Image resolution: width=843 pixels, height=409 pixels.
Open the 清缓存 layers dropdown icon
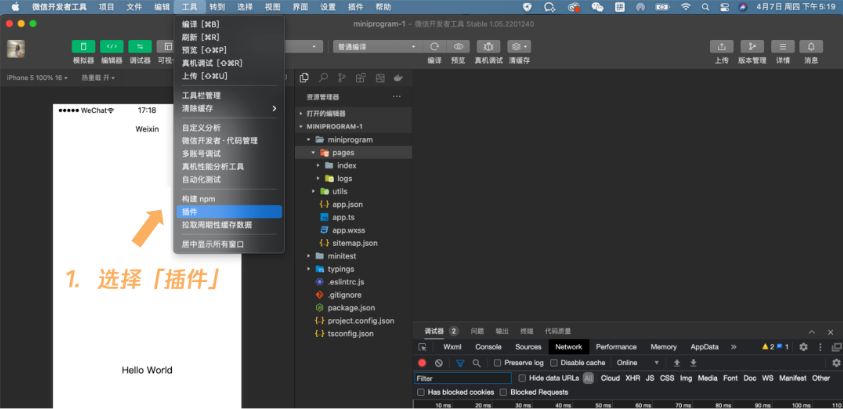tap(519, 47)
